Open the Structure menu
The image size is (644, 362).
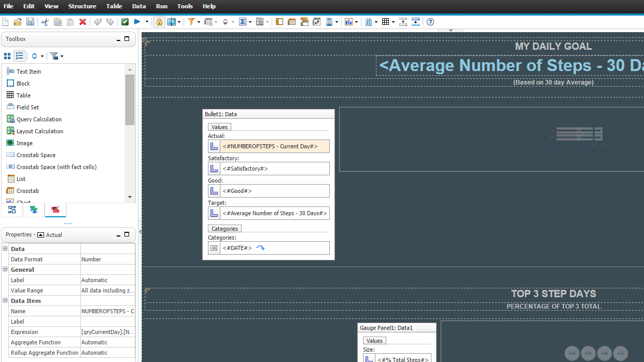(82, 6)
